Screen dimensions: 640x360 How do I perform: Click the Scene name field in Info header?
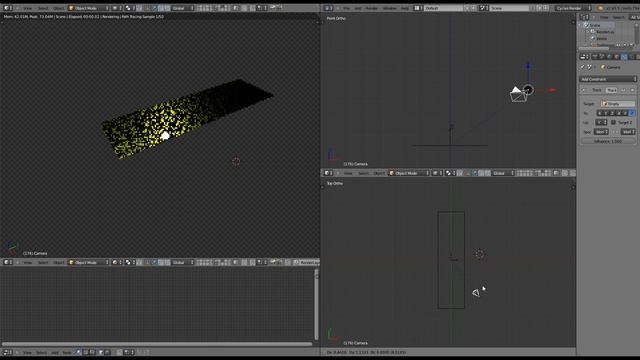tap(510, 8)
